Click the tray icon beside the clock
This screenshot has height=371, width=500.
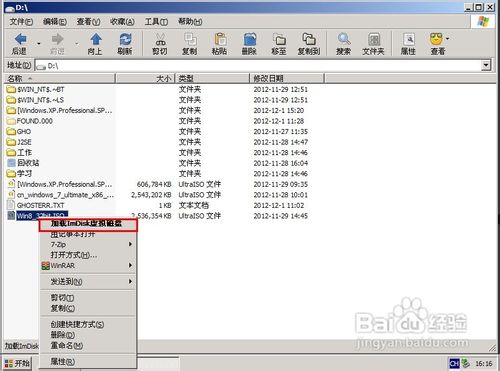click(x=465, y=363)
